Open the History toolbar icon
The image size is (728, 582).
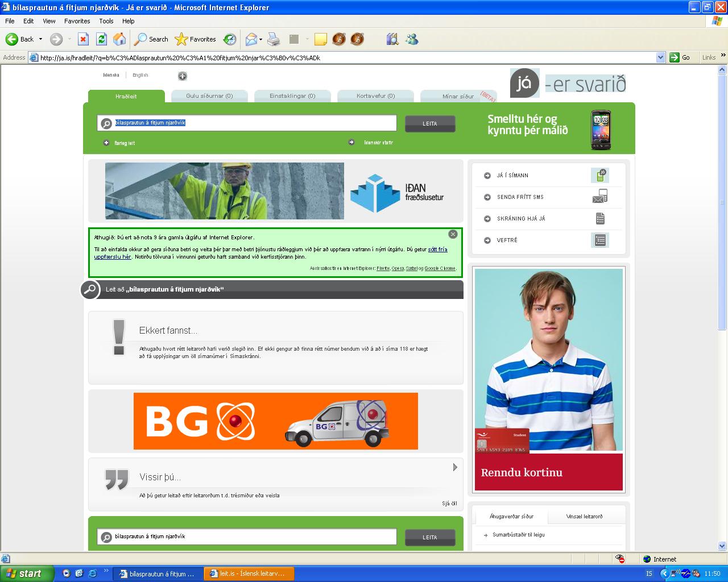[x=230, y=39]
